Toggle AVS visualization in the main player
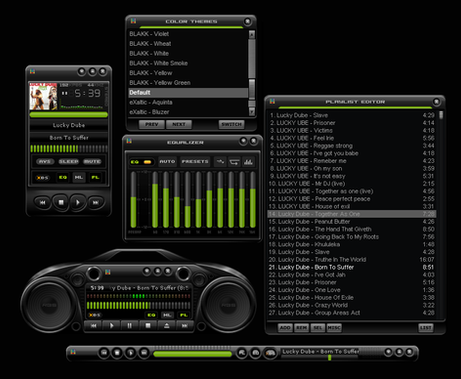Image resolution: width=461 pixels, height=379 pixels. [x=45, y=162]
